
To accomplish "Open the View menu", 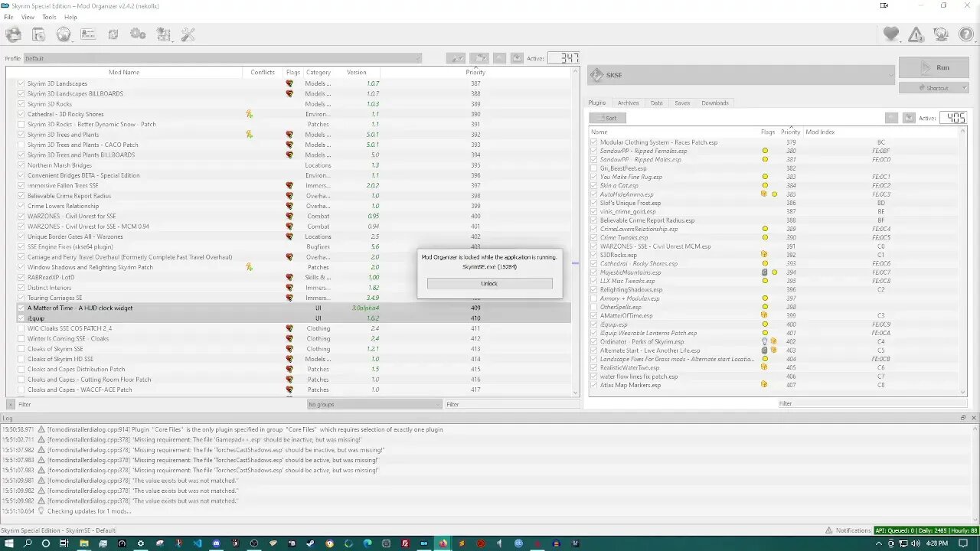I will click(28, 17).
